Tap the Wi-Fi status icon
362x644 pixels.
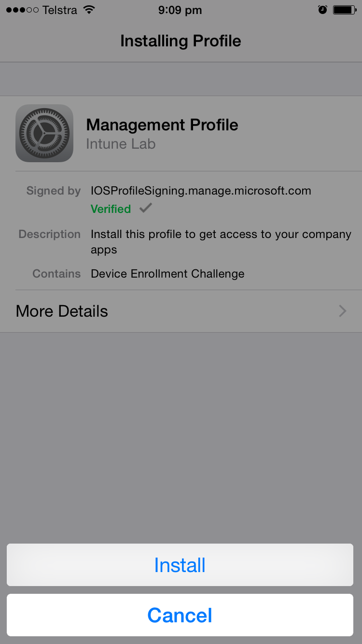(x=89, y=10)
